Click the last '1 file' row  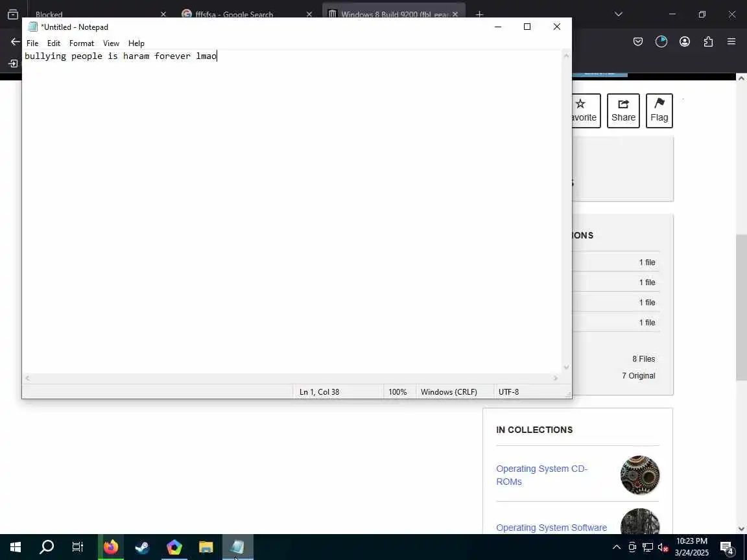[x=616, y=322]
